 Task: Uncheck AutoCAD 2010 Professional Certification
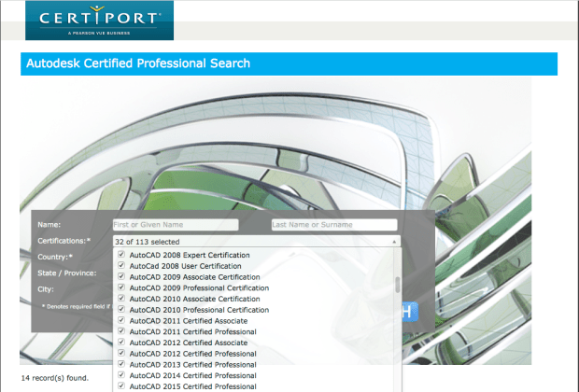click(121, 309)
